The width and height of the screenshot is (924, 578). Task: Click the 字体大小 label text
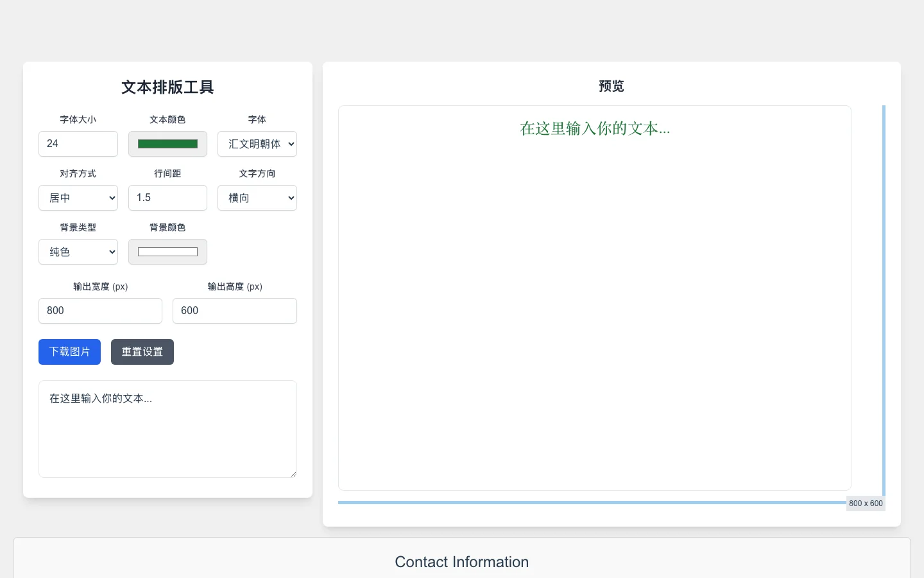[x=78, y=119]
